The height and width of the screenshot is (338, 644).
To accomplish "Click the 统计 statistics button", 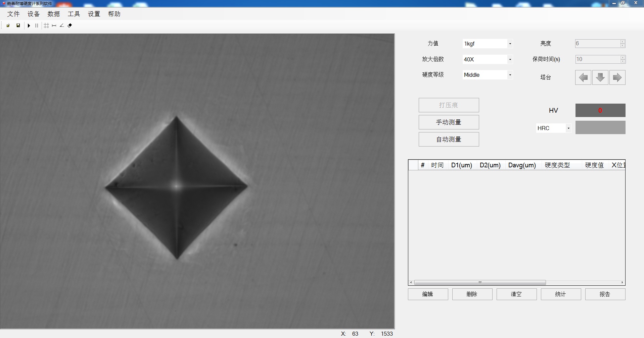I will pyautogui.click(x=561, y=294).
